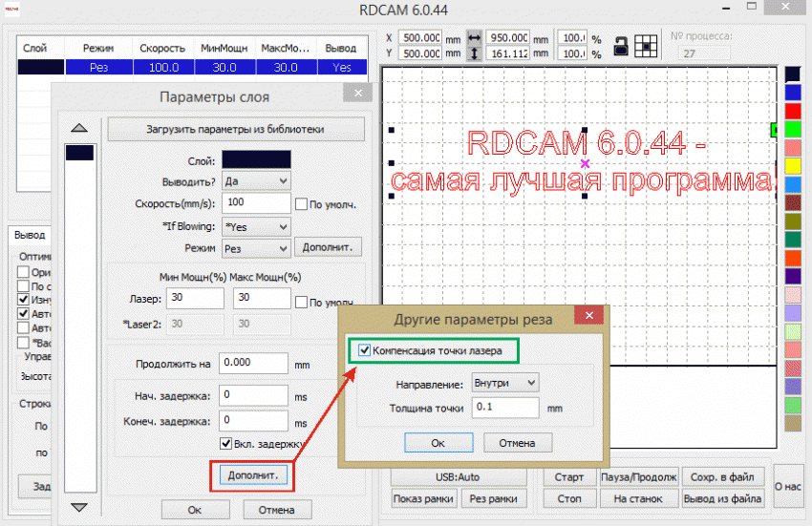The image size is (812, 526).
Task: Click the Скорость column header
Action: pos(162,48)
